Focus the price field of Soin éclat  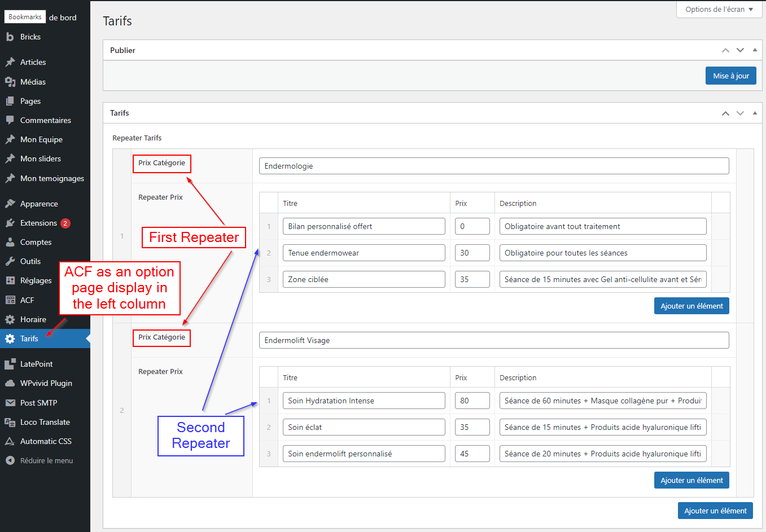tap(472, 427)
